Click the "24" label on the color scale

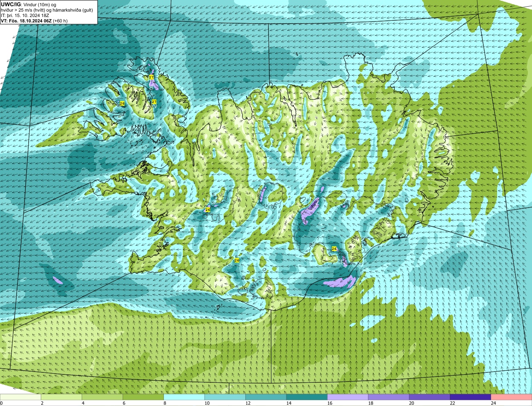[493, 403]
